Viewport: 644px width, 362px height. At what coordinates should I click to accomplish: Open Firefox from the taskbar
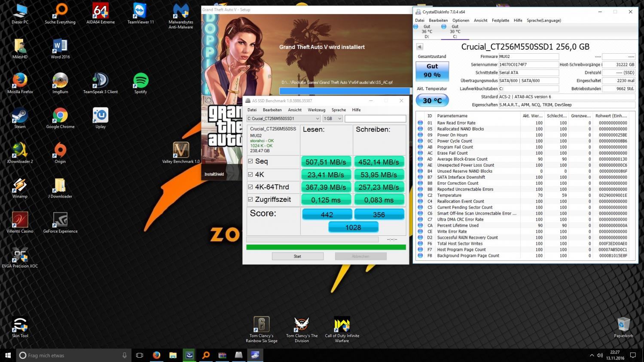[156, 355]
